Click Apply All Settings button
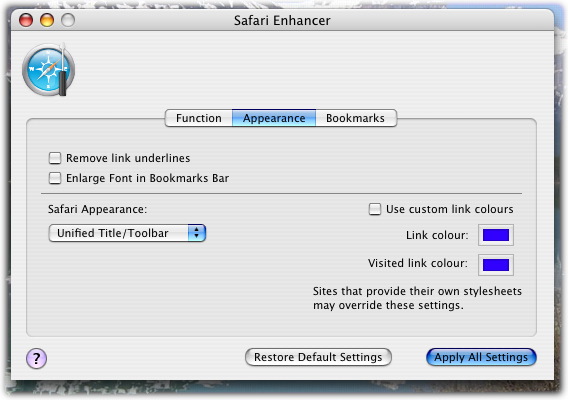568x400 pixels. [481, 357]
